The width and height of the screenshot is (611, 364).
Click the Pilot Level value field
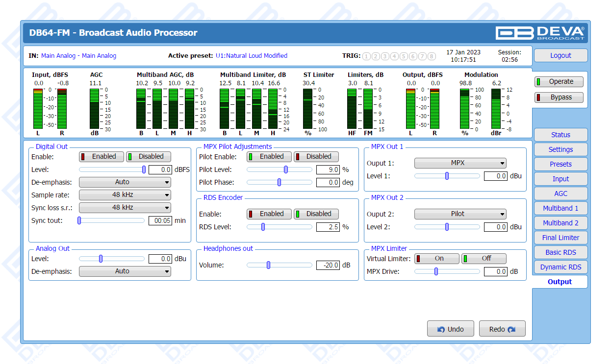click(x=328, y=170)
